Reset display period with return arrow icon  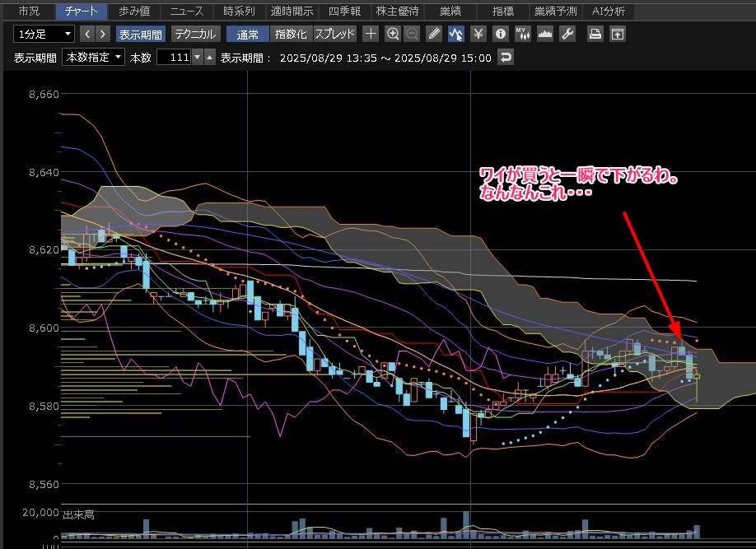coord(506,58)
